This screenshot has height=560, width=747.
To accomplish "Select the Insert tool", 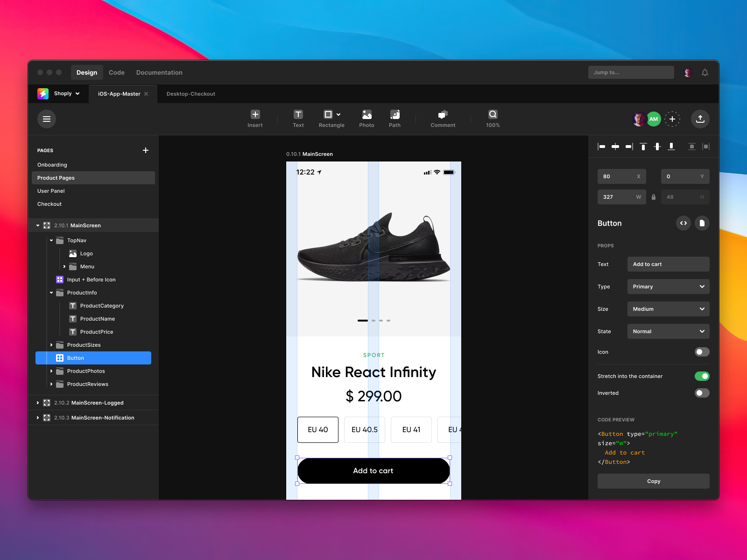I will tap(255, 119).
